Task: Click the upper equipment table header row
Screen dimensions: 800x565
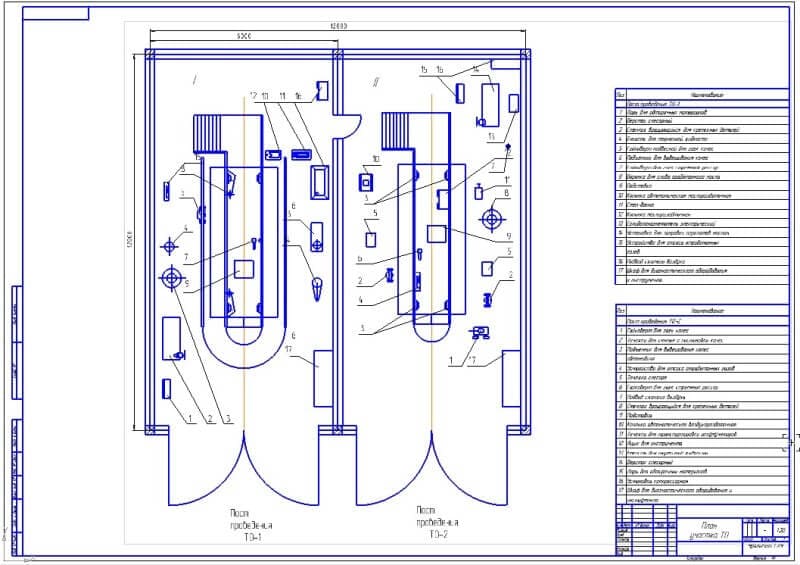Action: point(698,95)
